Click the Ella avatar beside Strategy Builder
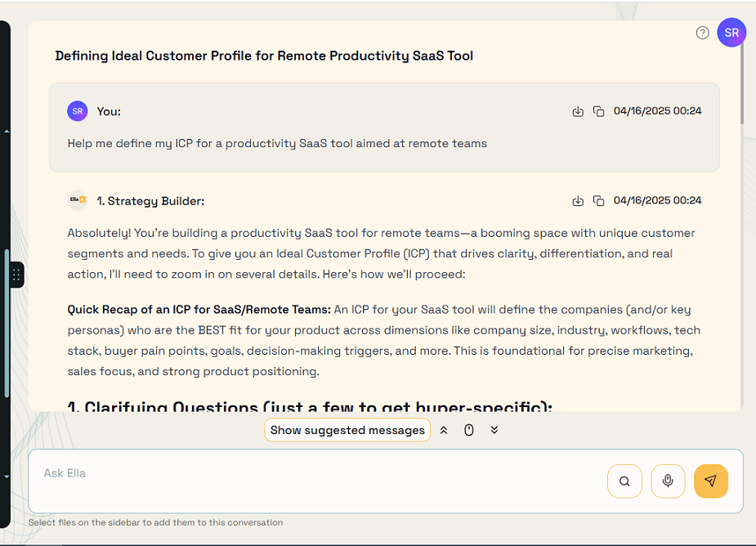 [x=77, y=200]
